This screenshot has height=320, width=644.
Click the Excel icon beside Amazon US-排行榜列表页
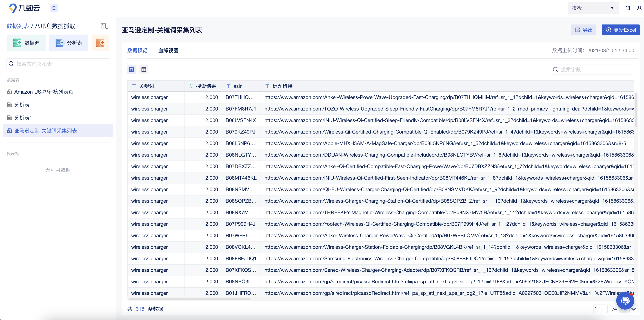(x=9, y=92)
